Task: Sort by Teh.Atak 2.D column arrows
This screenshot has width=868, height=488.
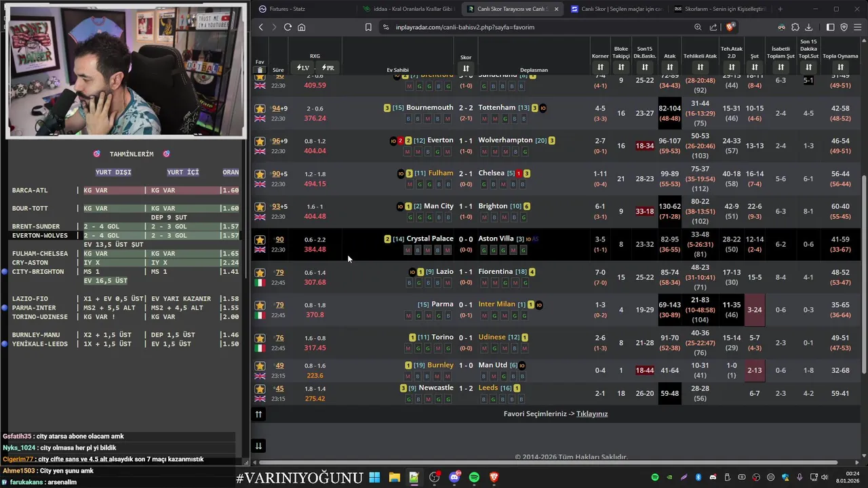Action: coord(732,67)
